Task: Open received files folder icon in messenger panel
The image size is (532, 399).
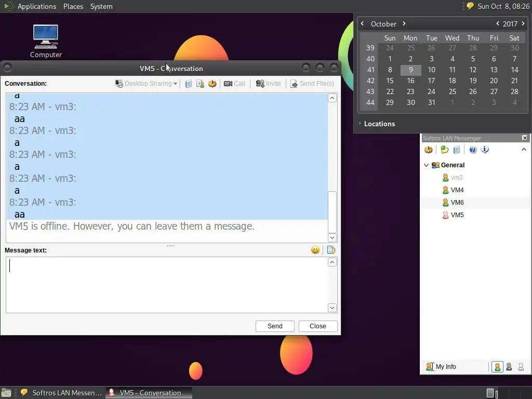Action: pyautogui.click(x=445, y=150)
